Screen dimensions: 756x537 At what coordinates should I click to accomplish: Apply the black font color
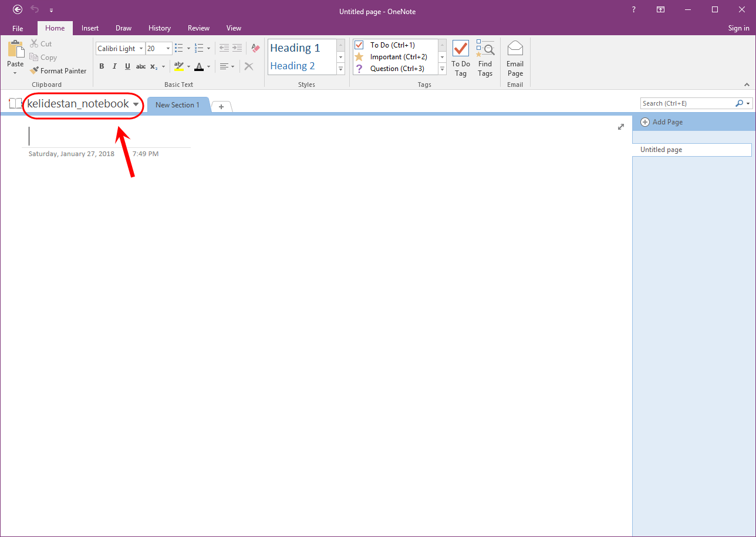coord(199,66)
